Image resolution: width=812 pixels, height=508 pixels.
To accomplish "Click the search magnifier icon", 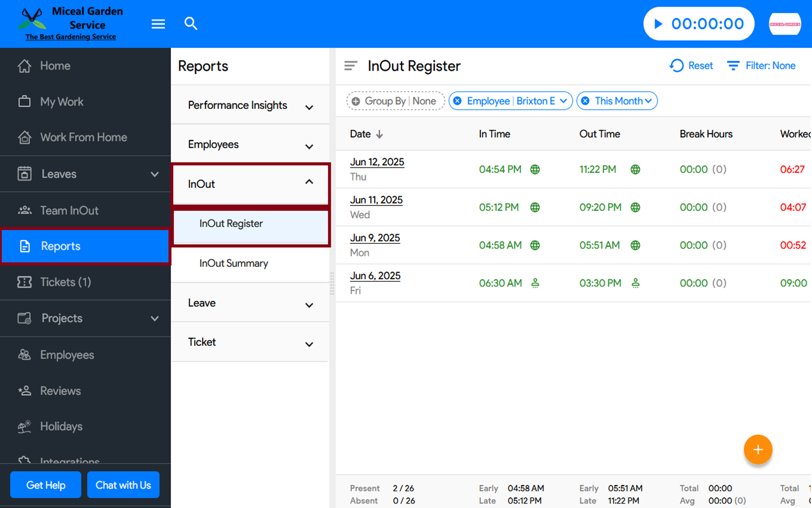I will pos(191,24).
